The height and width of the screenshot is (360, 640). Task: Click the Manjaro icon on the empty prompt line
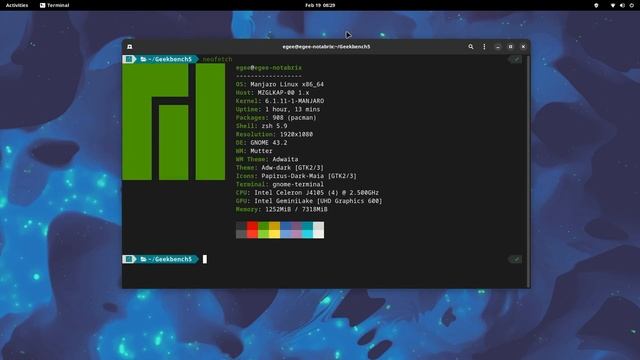[x=129, y=259]
